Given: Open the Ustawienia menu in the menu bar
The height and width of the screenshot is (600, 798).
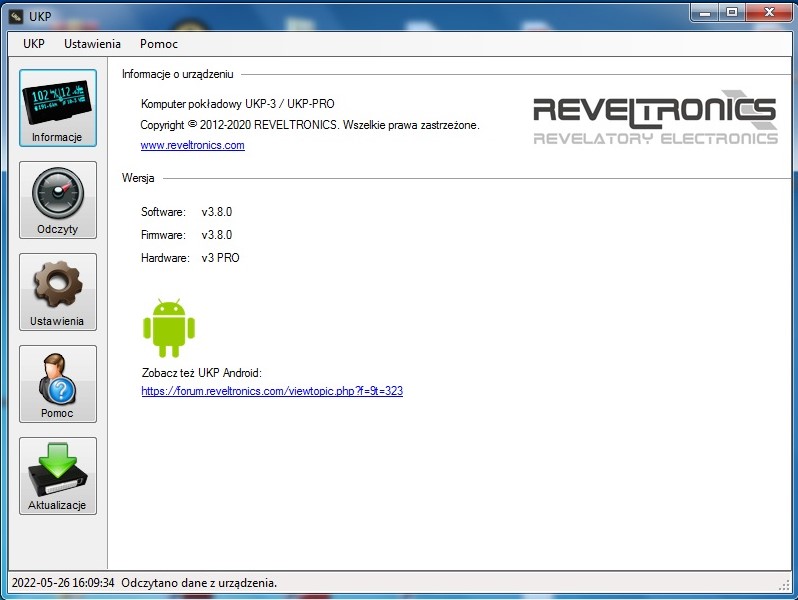Looking at the screenshot, I should [x=92, y=44].
